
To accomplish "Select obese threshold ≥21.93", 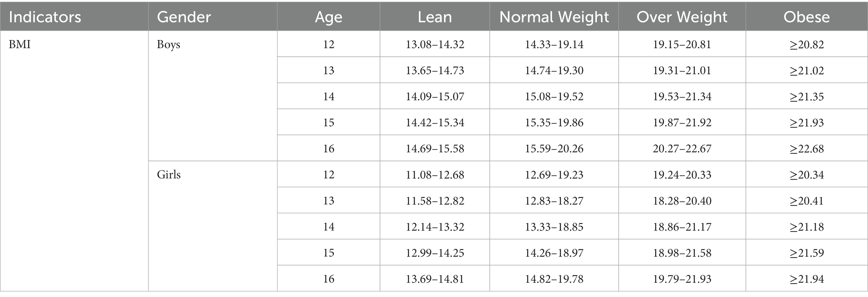I will tap(807, 123).
